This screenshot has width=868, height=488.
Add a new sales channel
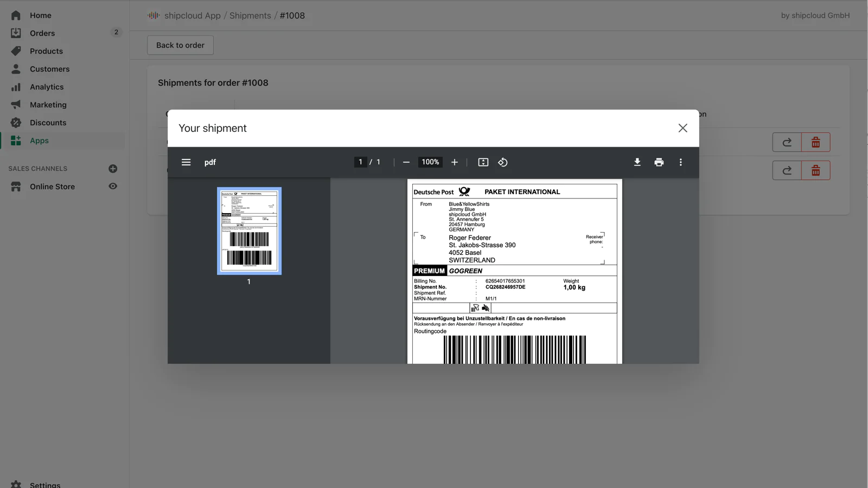tap(113, 169)
